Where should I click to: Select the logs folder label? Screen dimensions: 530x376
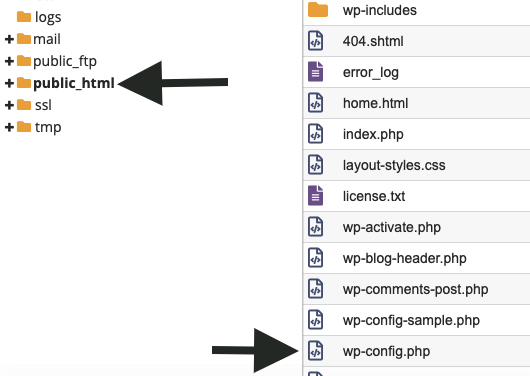(48, 18)
